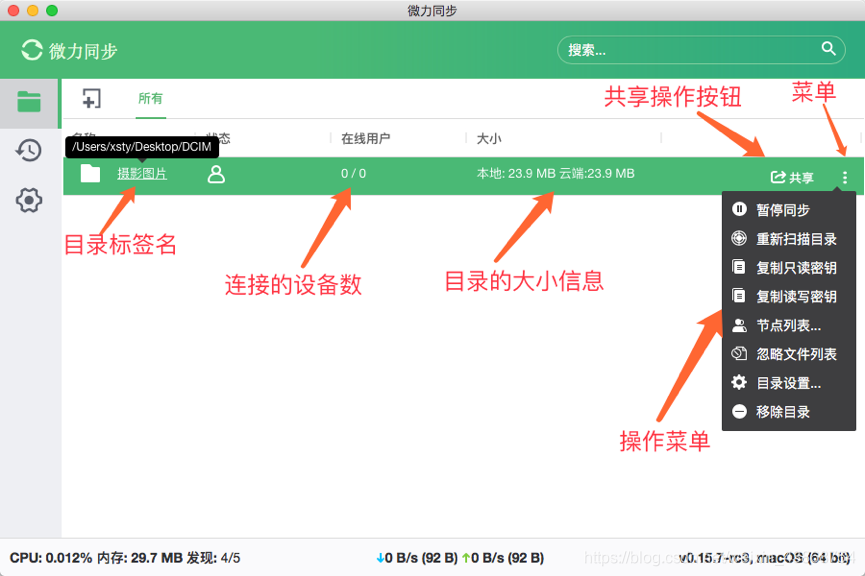Click the folder icon of 摄影图片

pyautogui.click(x=90, y=173)
